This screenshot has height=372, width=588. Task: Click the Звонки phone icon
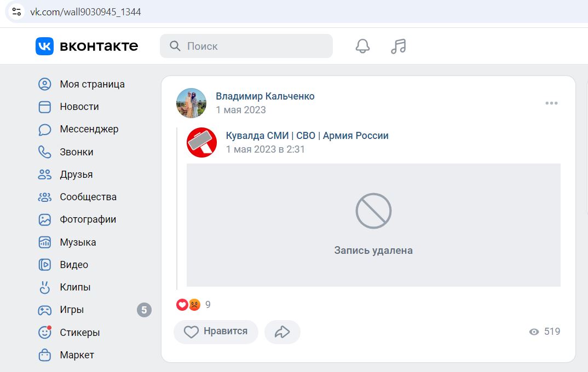tap(45, 152)
